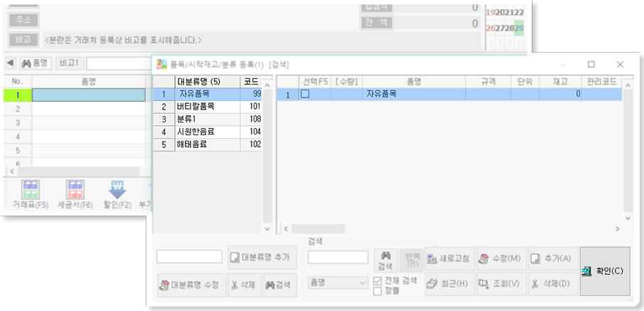Enable the 정렬 sort checkbox

[378, 290]
